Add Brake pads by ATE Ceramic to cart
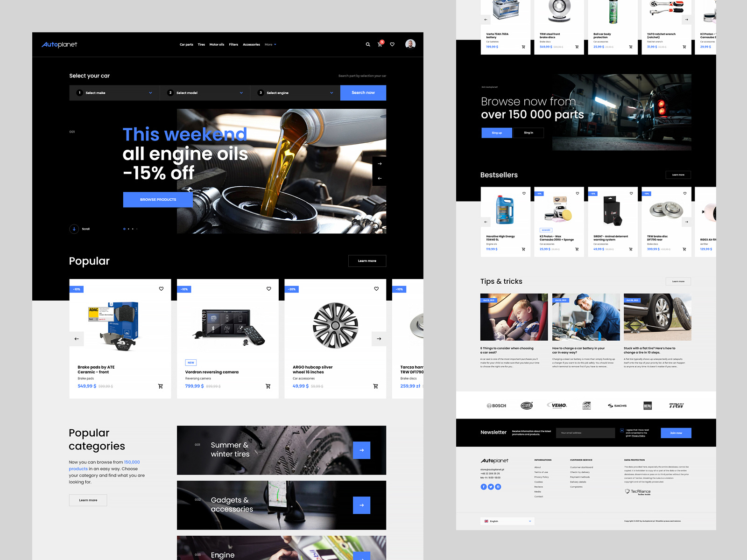Image resolution: width=747 pixels, height=560 pixels. point(161,386)
